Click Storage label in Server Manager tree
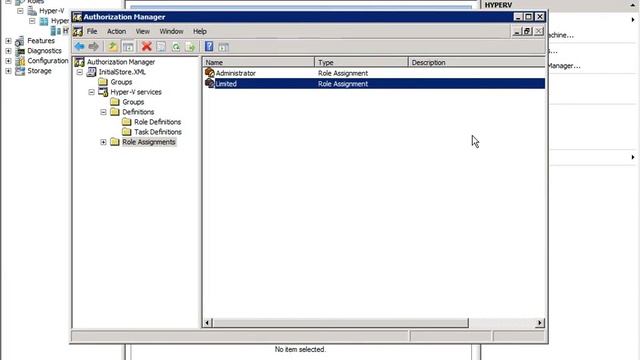This screenshot has height=360, width=640. [39, 71]
